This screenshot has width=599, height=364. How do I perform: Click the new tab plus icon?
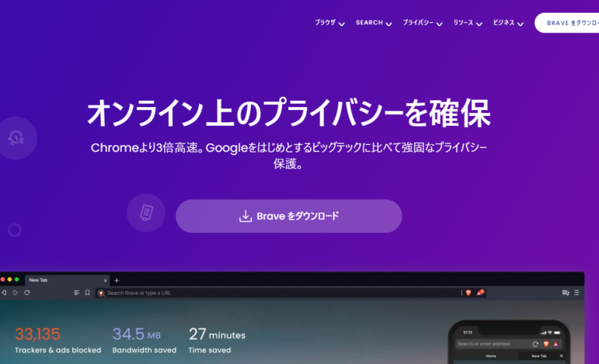[x=117, y=281]
